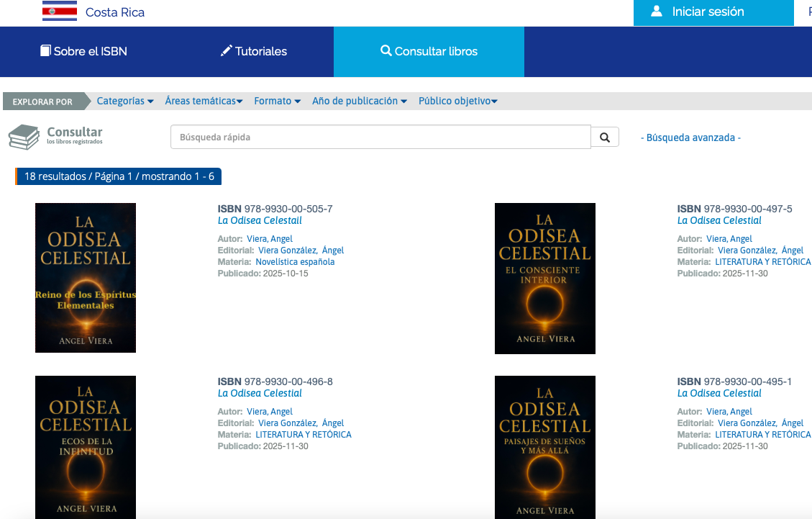Image resolution: width=812 pixels, height=519 pixels.
Task: Expand the Público objetivo dropdown
Action: (458, 101)
